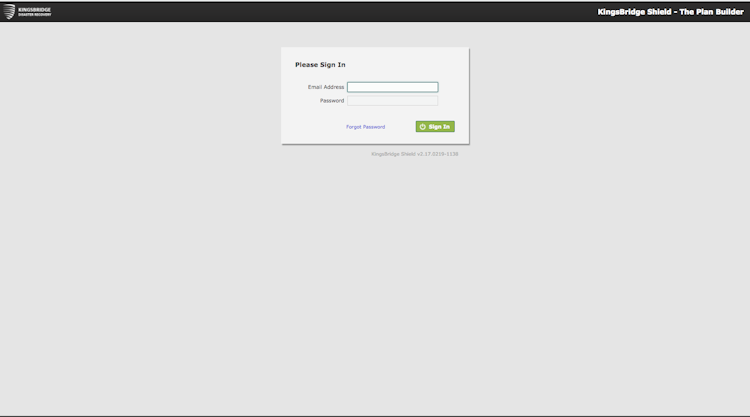Screen dimensions: 750x417
Task: Click the green Sign In button
Action: [x=435, y=127]
